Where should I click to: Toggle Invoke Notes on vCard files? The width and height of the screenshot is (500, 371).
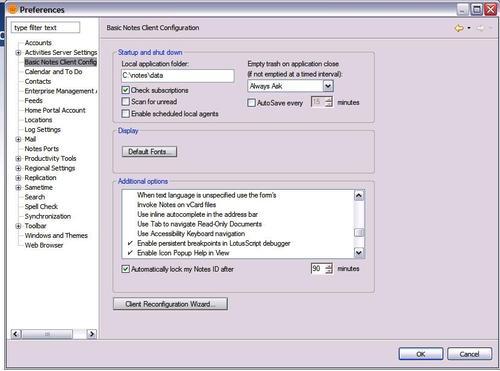click(177, 205)
